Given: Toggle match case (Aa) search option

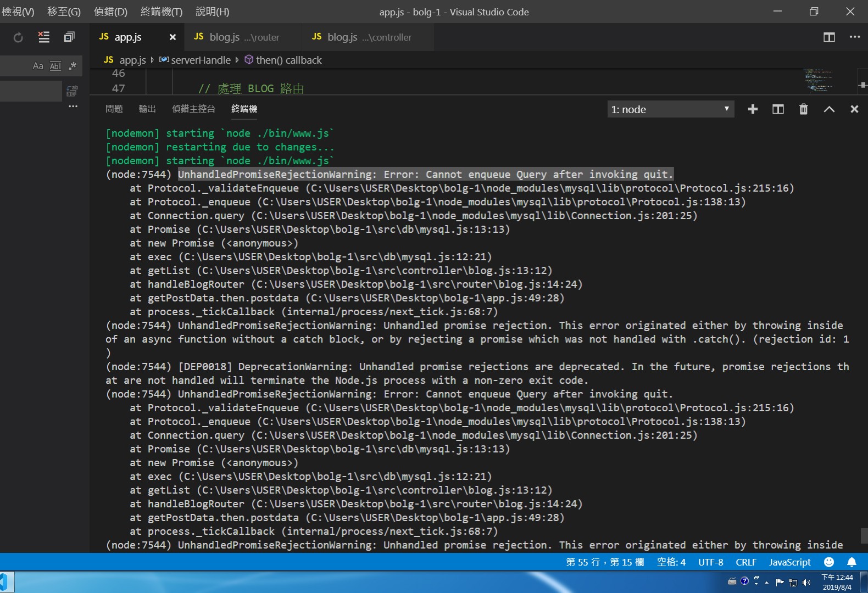Looking at the screenshot, I should 38,66.
